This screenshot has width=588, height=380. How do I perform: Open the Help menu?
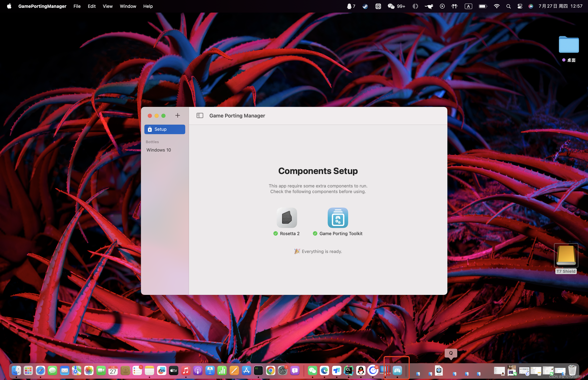point(148,6)
